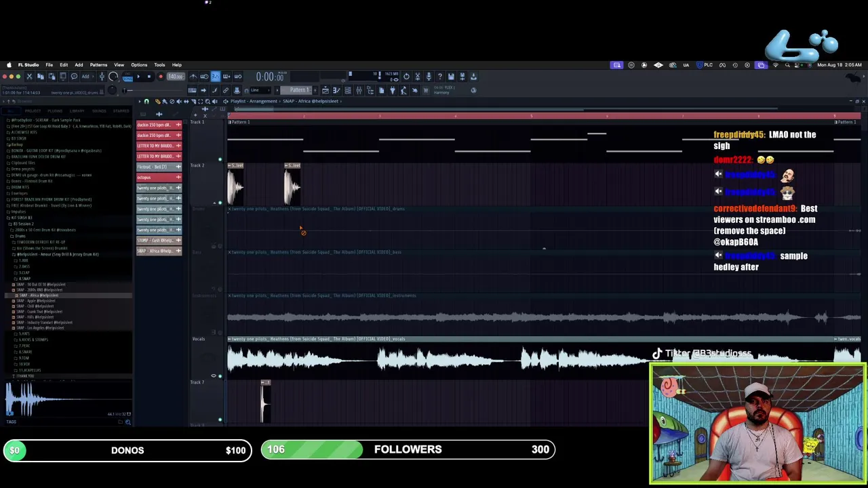Click the 140.000 tempo field
The height and width of the screenshot is (488, 868).
click(176, 77)
